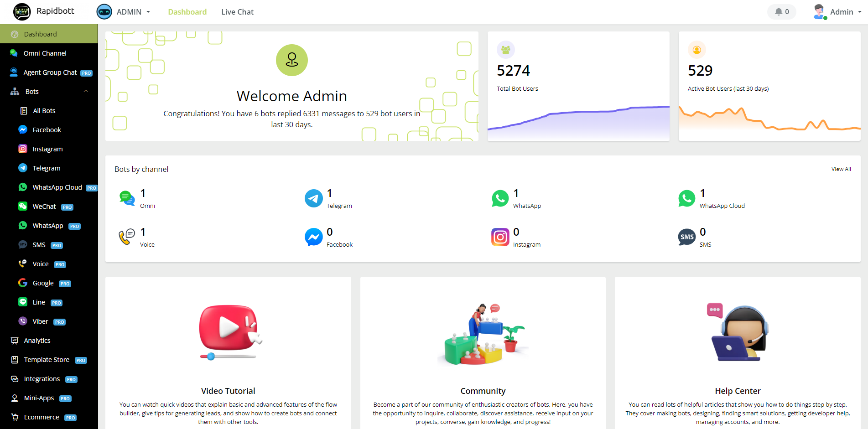Click the Google item in sidebar
This screenshot has width=868, height=429.
(43, 283)
